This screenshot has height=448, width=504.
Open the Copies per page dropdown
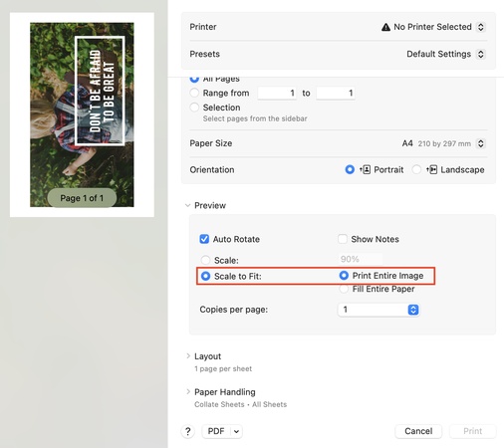(378, 310)
